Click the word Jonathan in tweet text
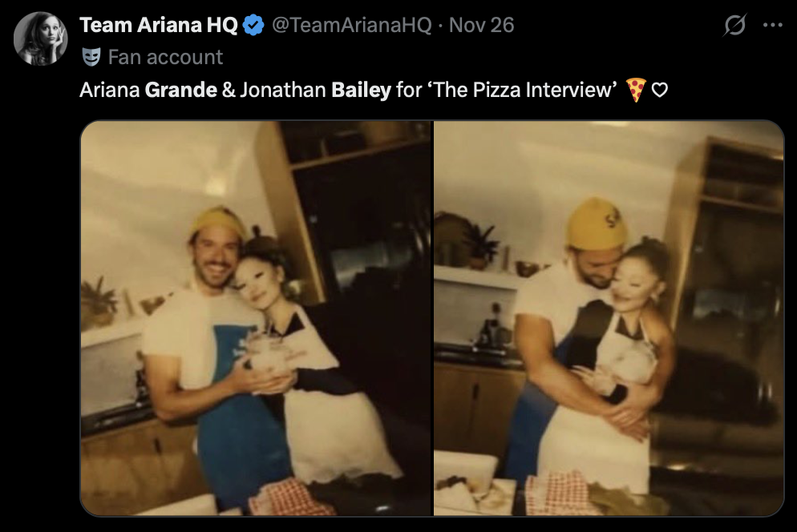 pos(283,90)
